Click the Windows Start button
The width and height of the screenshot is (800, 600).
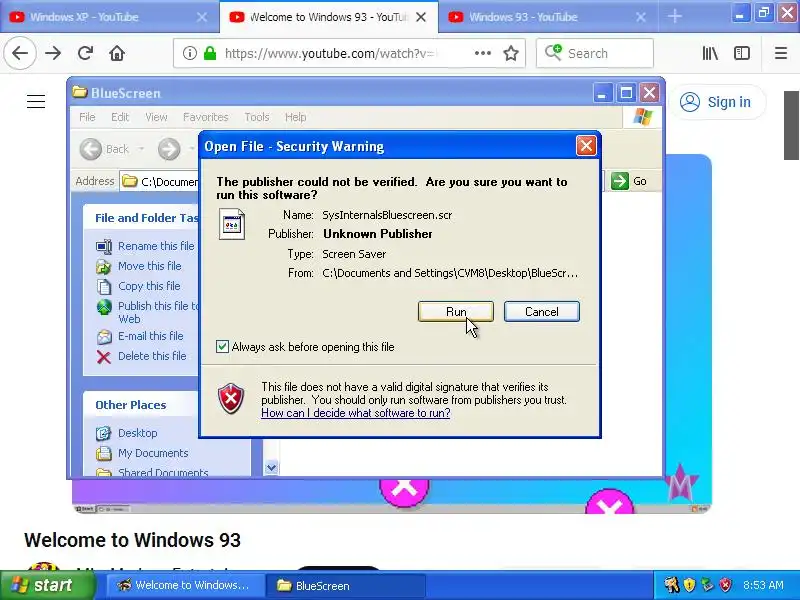coord(47,585)
